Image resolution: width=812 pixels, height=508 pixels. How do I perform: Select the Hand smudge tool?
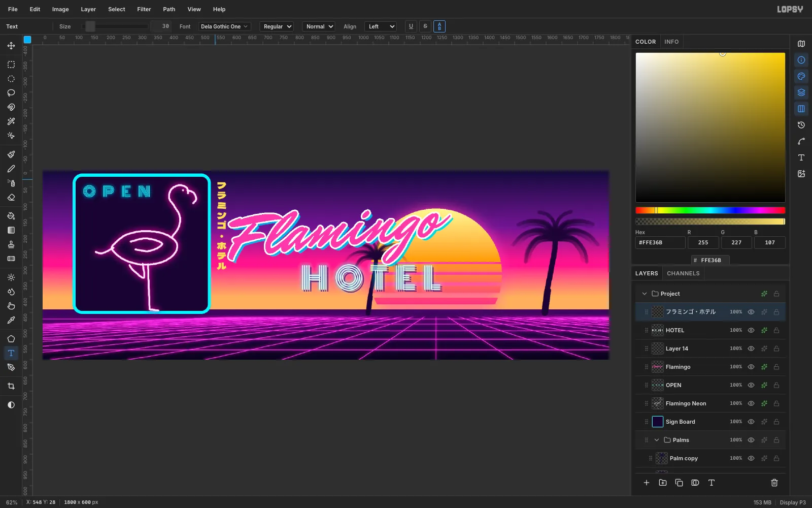tap(11, 306)
